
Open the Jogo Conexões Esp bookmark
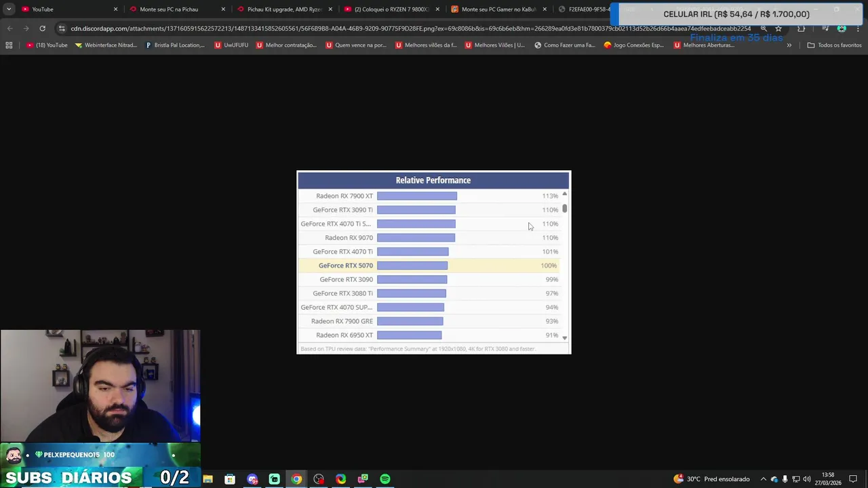(x=633, y=45)
